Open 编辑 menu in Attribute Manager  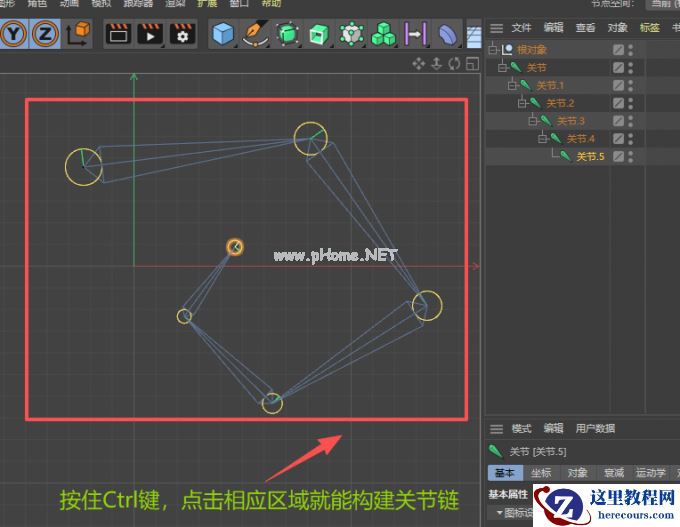(x=553, y=429)
